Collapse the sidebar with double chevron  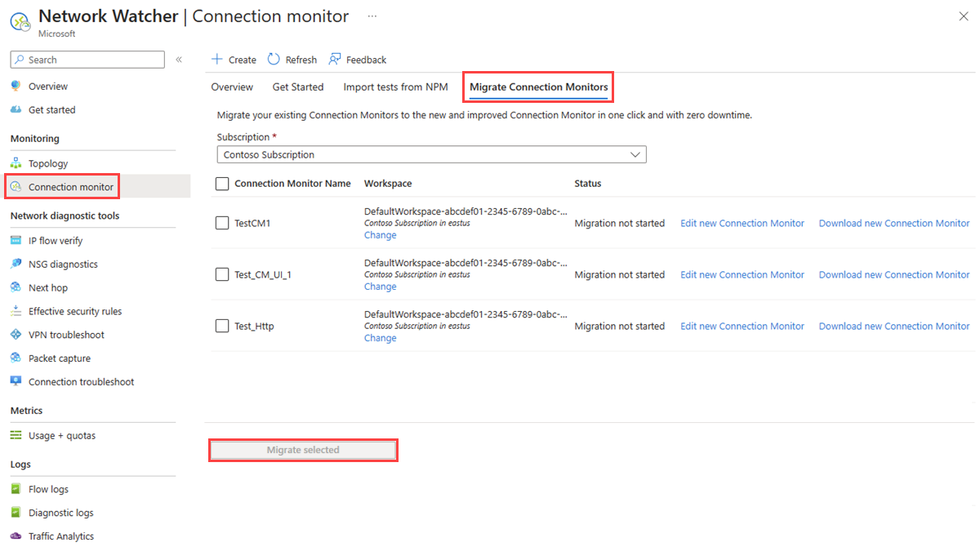click(x=179, y=60)
